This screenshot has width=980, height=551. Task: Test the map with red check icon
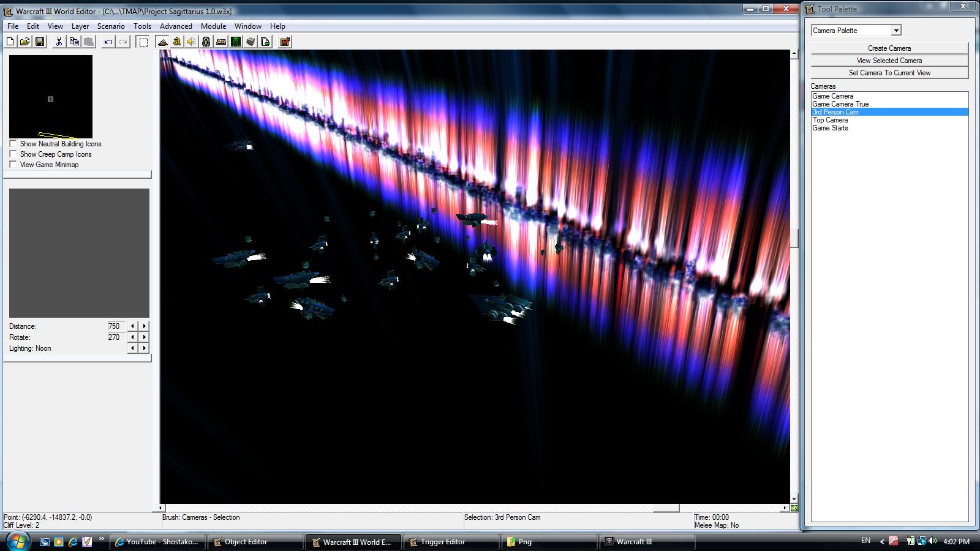point(285,42)
